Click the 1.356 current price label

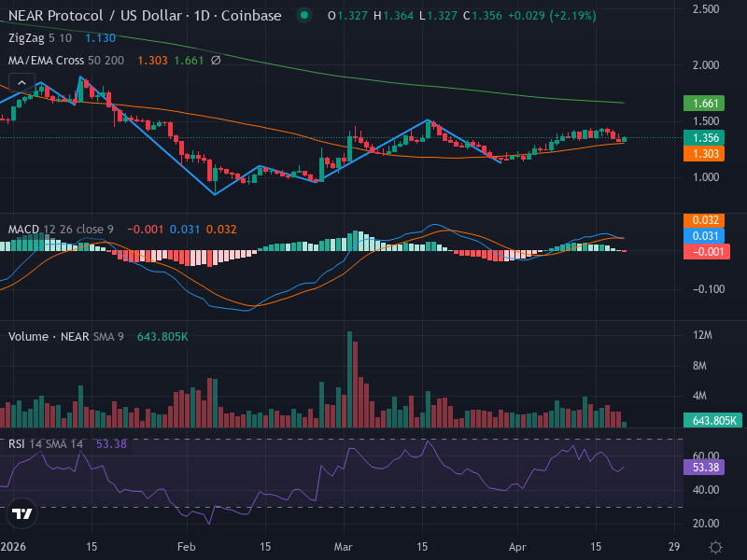click(x=704, y=138)
